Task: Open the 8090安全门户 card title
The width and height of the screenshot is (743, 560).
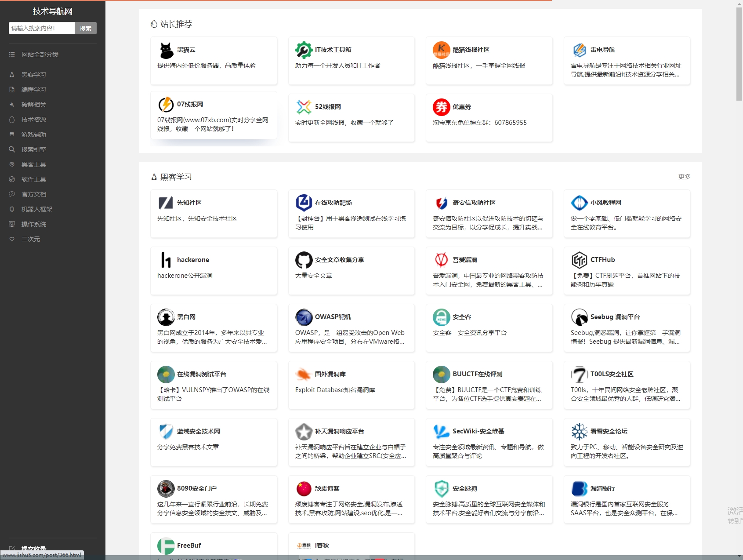Action: point(197,489)
